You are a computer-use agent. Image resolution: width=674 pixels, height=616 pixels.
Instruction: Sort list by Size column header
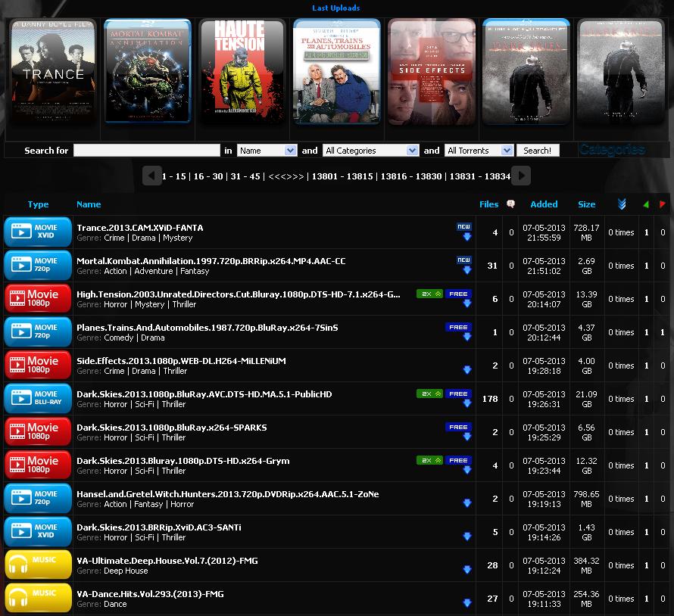point(586,204)
